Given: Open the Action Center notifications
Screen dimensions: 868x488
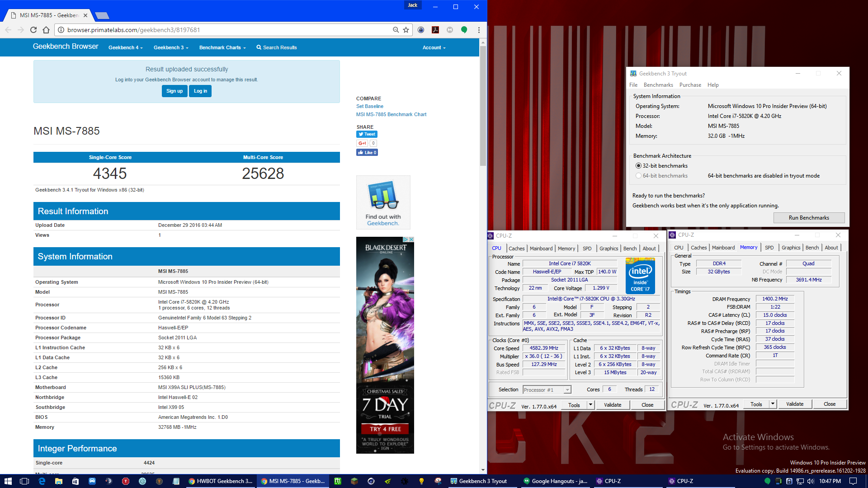Looking at the screenshot, I should 853,481.
